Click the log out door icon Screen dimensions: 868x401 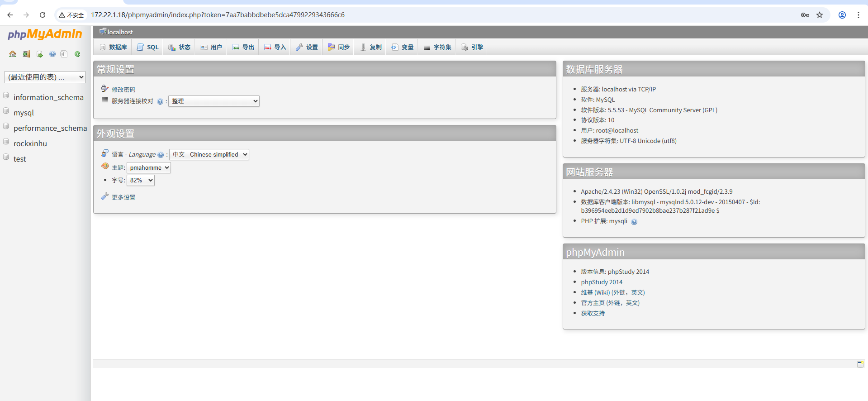26,54
